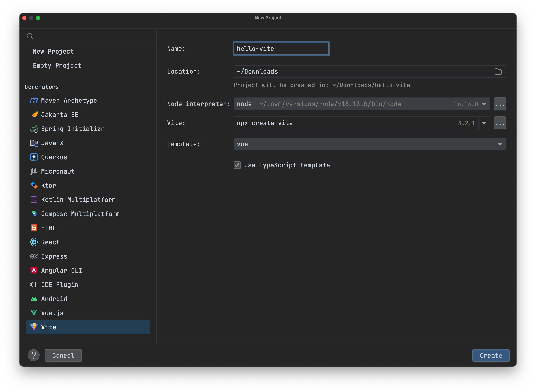Image resolution: width=536 pixels, height=392 pixels.
Task: Click the help question mark icon
Action: tap(34, 355)
